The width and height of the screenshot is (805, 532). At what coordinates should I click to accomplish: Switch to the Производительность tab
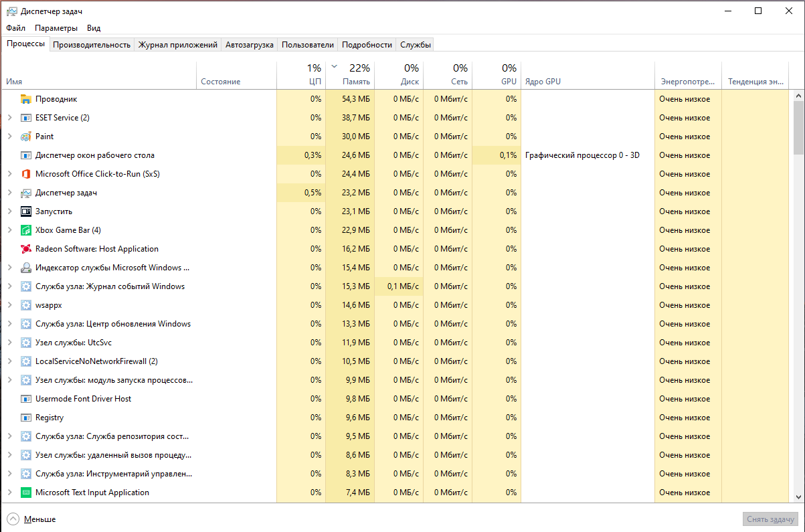tap(91, 45)
